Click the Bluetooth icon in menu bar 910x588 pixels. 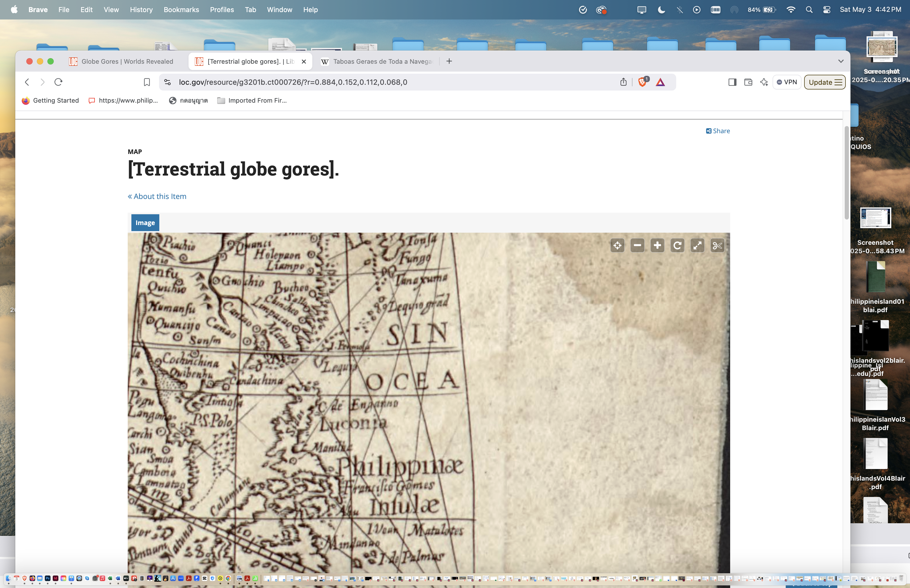pos(679,9)
